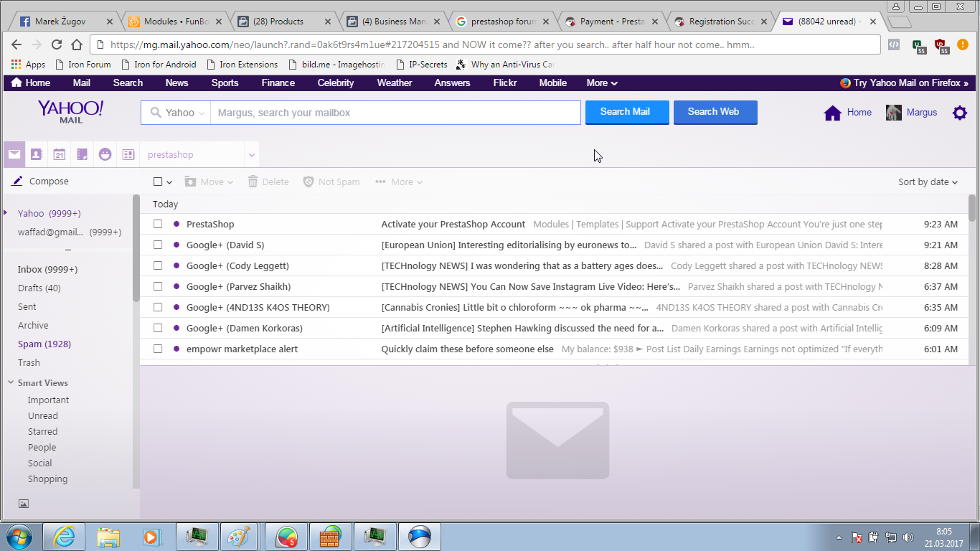Check the 4ND13S K4OS THEORY email checkbox
The image size is (980, 551).
158,307
